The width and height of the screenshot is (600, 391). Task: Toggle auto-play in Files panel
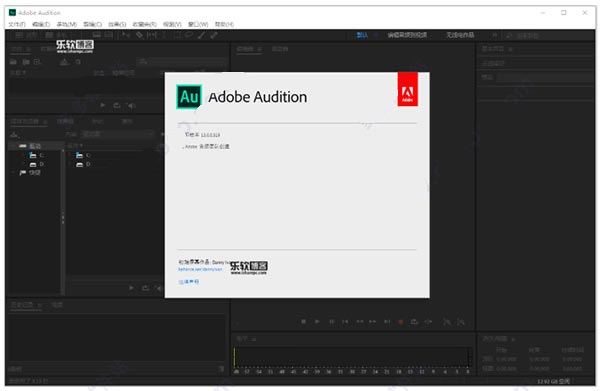132,105
